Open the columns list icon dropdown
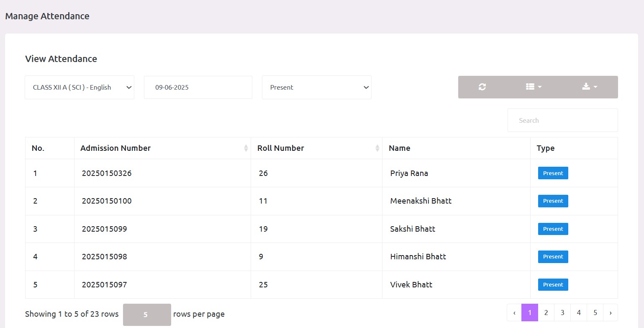Viewport: 644px width, 328px height. pyautogui.click(x=534, y=87)
